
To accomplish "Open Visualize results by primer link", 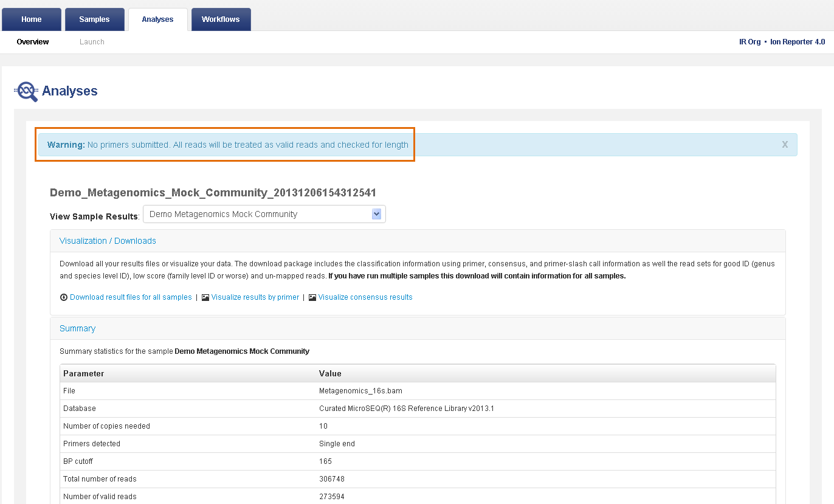I will point(255,297).
